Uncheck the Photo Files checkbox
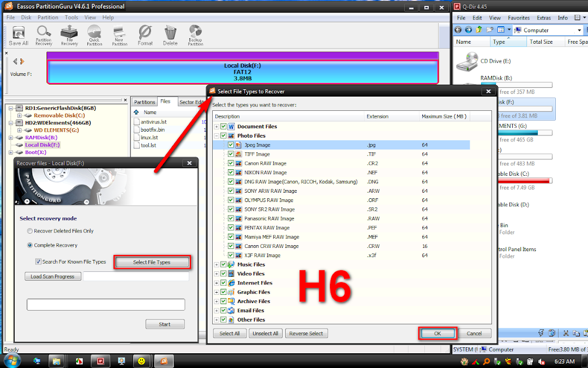Screen dimensions: 588x368 tap(224, 135)
